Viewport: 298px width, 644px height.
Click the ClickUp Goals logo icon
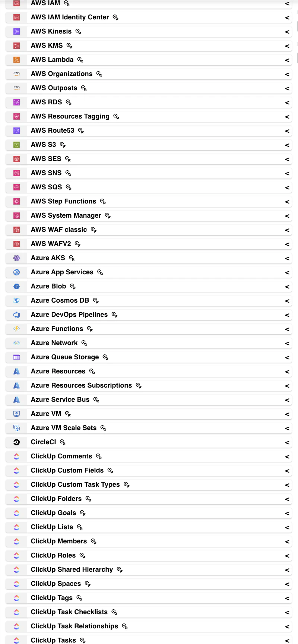[16, 513]
